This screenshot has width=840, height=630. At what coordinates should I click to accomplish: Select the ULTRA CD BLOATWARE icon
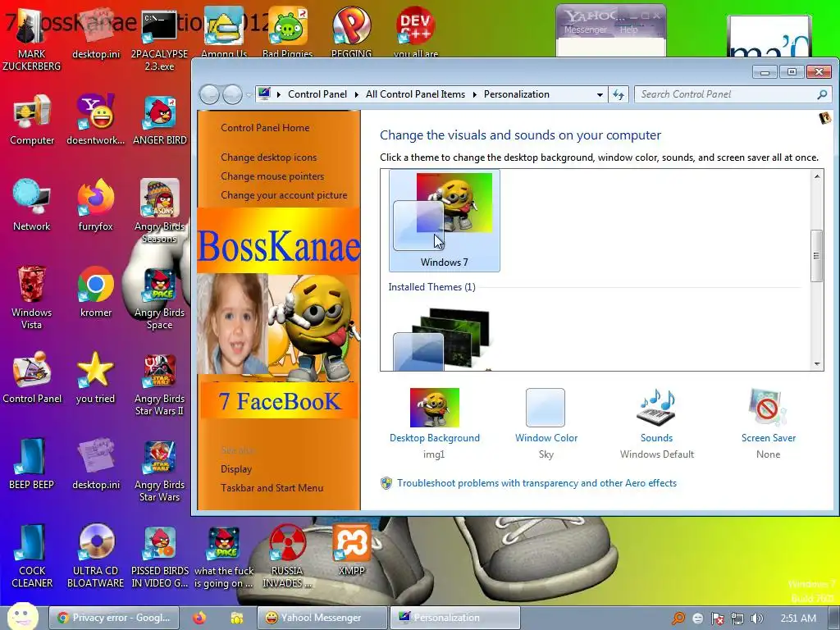click(95, 556)
